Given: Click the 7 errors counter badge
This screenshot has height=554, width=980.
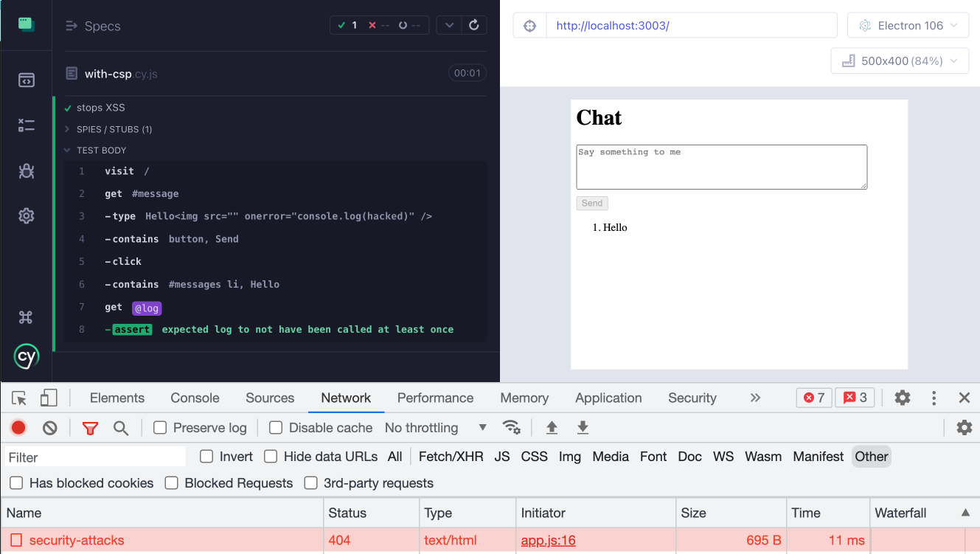Looking at the screenshot, I should click(814, 398).
